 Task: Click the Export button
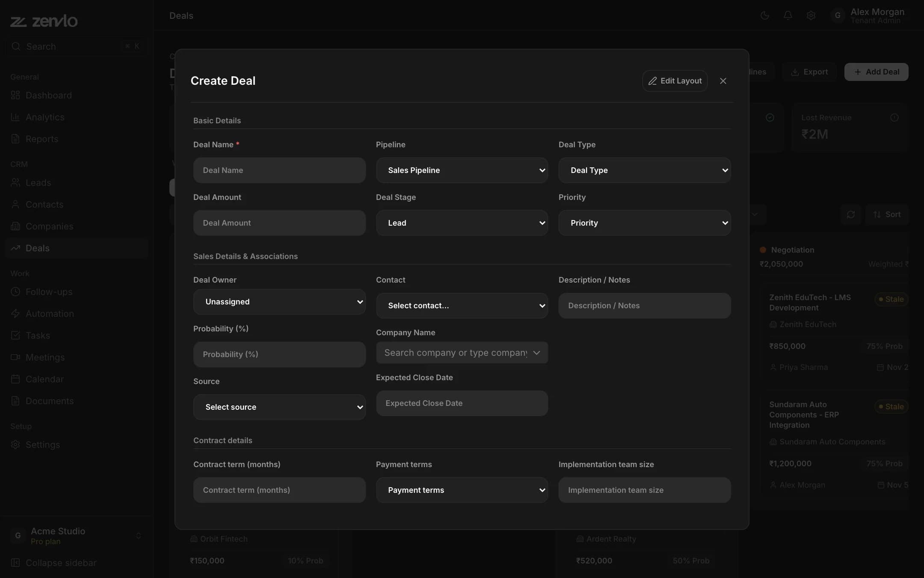pos(810,72)
